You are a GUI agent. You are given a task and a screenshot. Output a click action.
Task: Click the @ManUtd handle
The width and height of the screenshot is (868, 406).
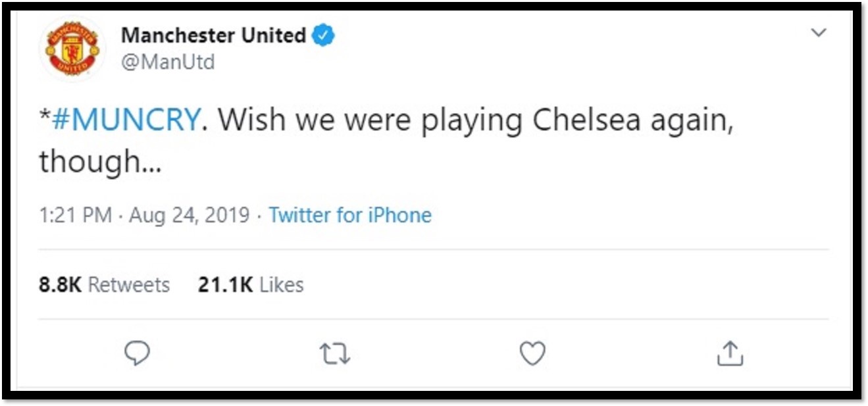point(168,63)
